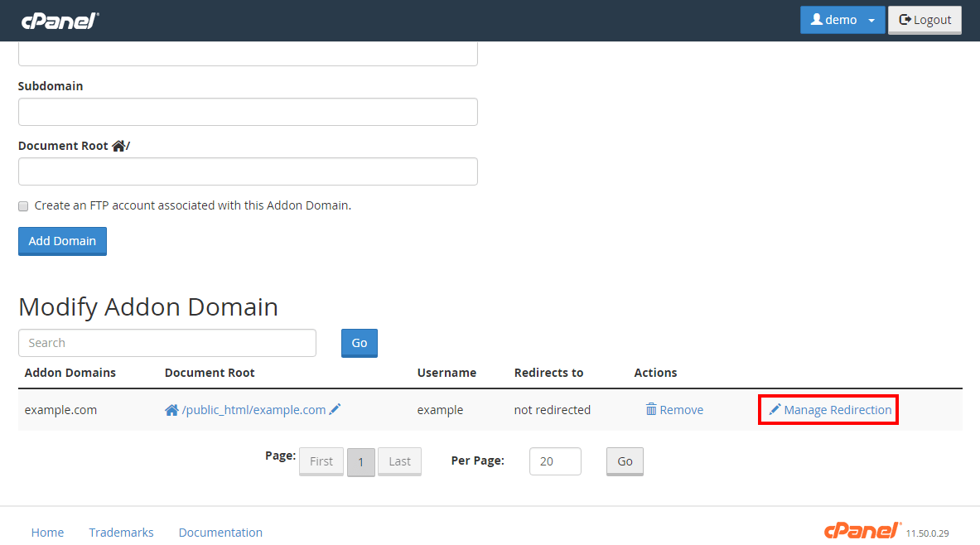
Task: Click the Go button next to Search
Action: [x=360, y=343]
